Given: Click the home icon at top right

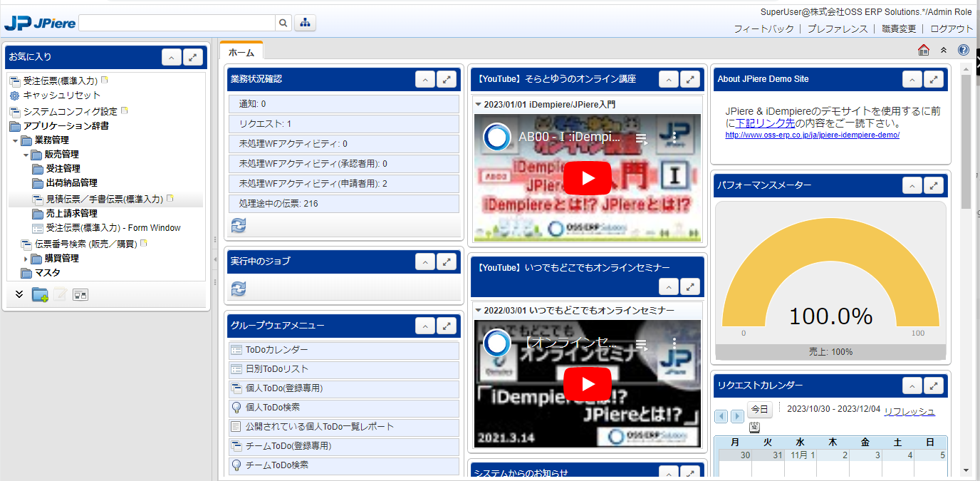Looking at the screenshot, I should click(924, 50).
